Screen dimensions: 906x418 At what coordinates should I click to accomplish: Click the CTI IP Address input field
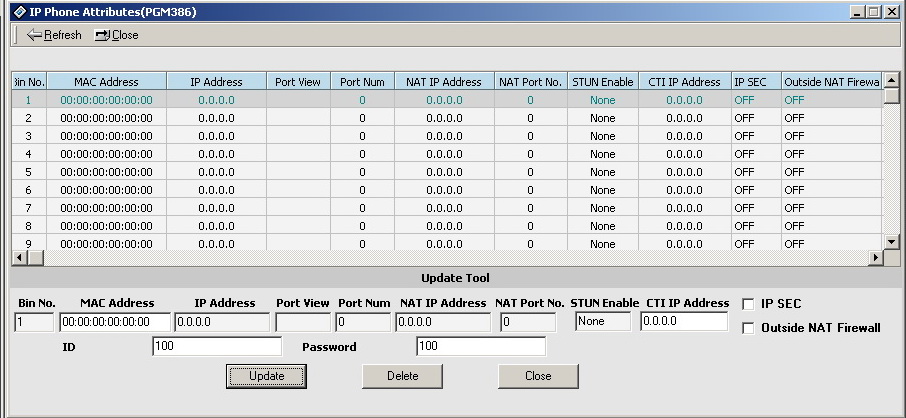pyautogui.click(x=684, y=322)
